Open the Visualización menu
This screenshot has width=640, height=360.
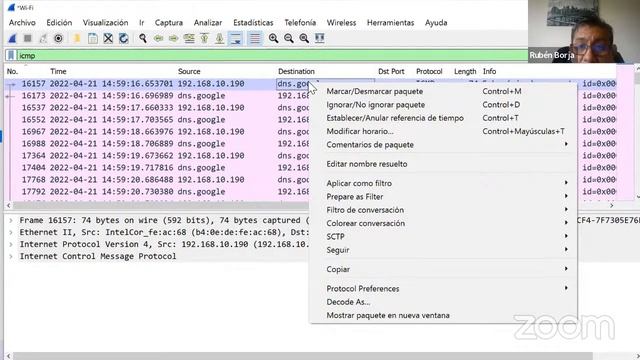pyautogui.click(x=105, y=22)
